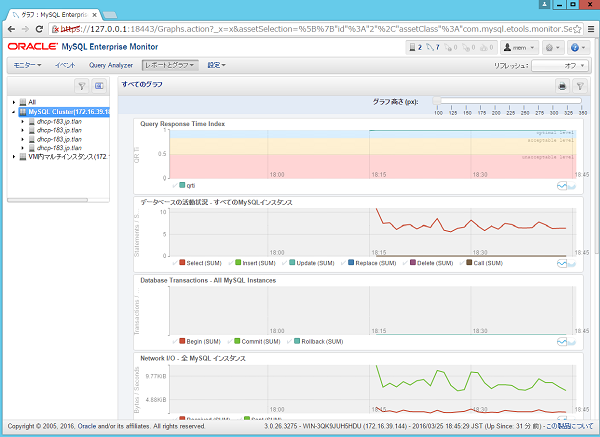
Task: Switch database activity graph to line chart
Action: coord(562,264)
